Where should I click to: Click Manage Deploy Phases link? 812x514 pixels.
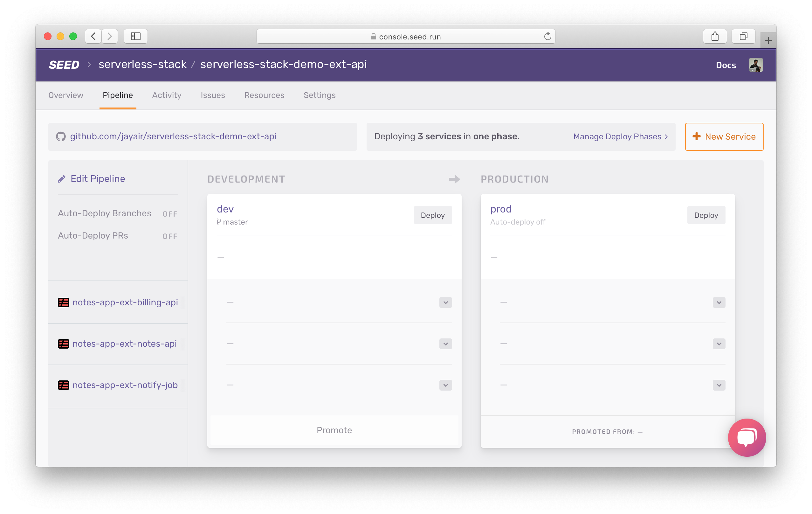621,136
